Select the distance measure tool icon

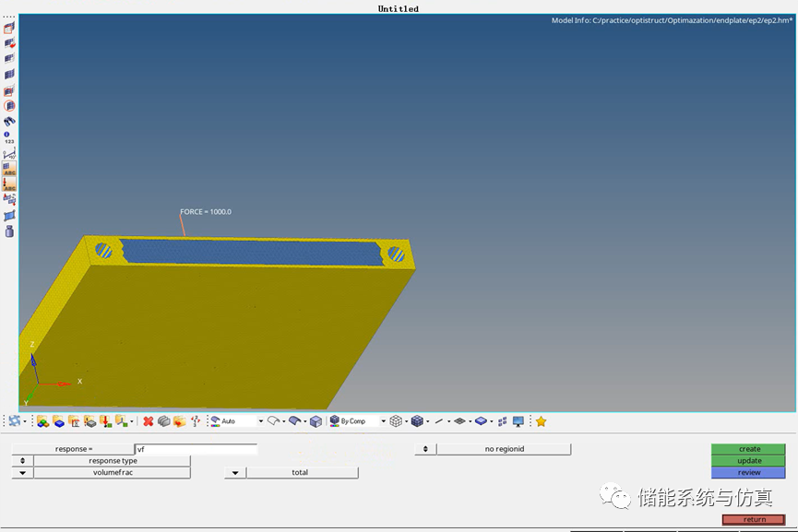pos(9,153)
